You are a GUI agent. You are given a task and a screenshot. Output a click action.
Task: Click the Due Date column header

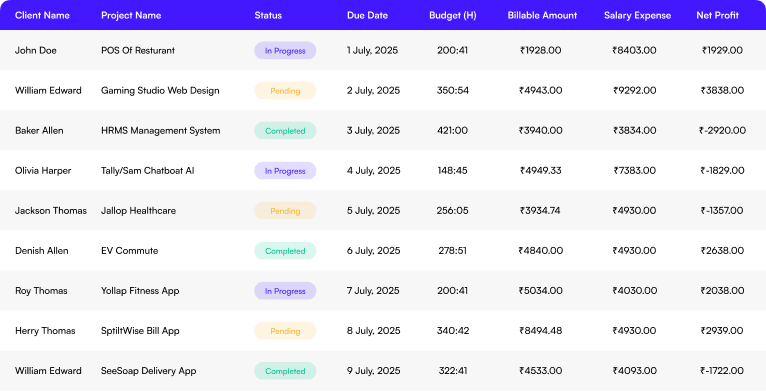tap(367, 15)
